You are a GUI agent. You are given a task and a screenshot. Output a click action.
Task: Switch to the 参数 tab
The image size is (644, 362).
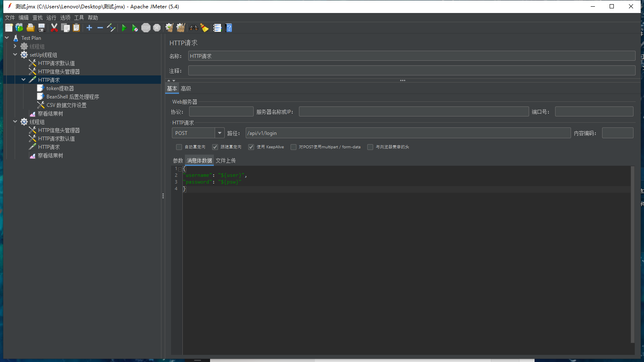coord(178,160)
